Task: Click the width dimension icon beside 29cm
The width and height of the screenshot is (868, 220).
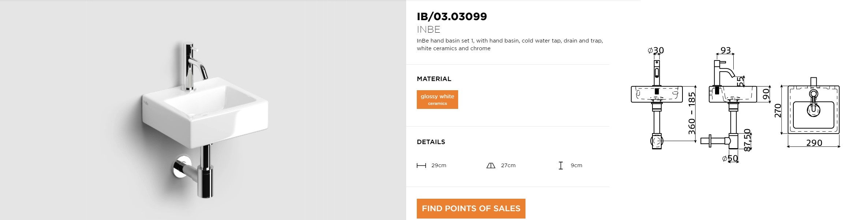Action: [421, 166]
